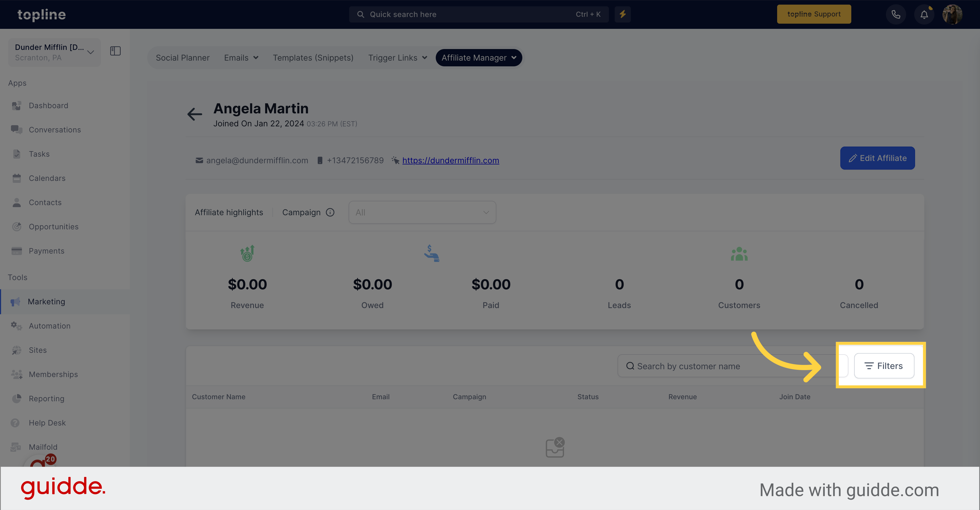The width and height of the screenshot is (980, 510).
Task: Click the Contacts sidebar icon
Action: tap(16, 202)
